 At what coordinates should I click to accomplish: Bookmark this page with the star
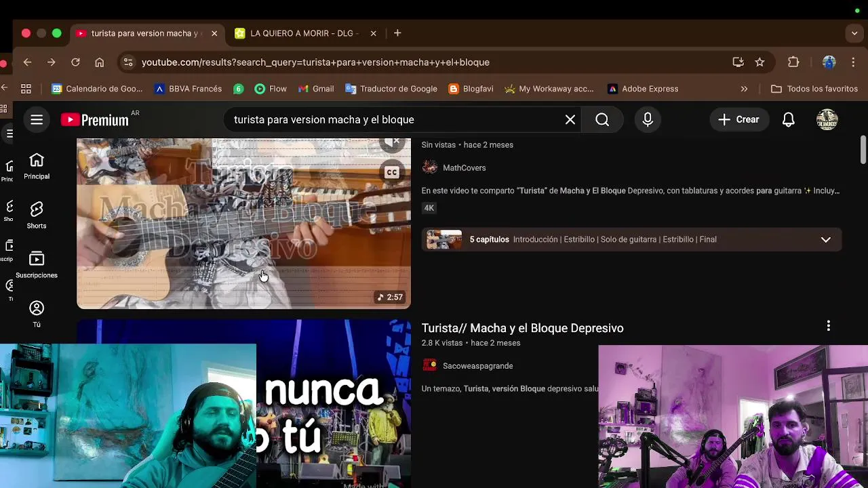coord(760,62)
